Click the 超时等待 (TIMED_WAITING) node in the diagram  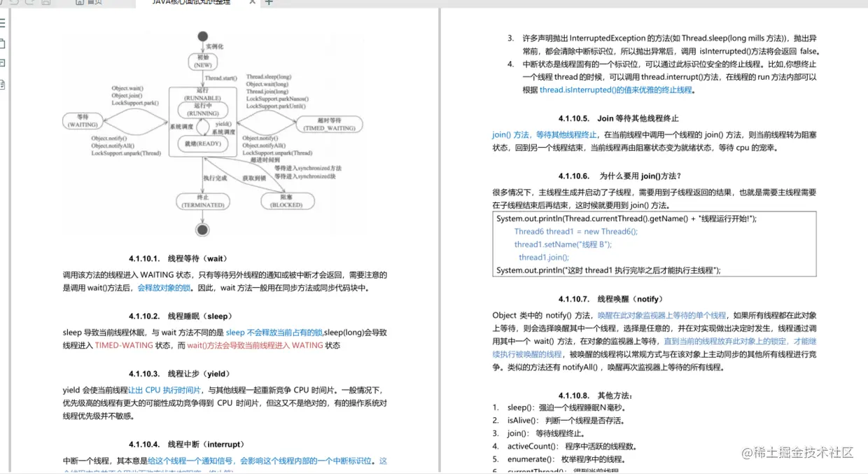(x=329, y=125)
